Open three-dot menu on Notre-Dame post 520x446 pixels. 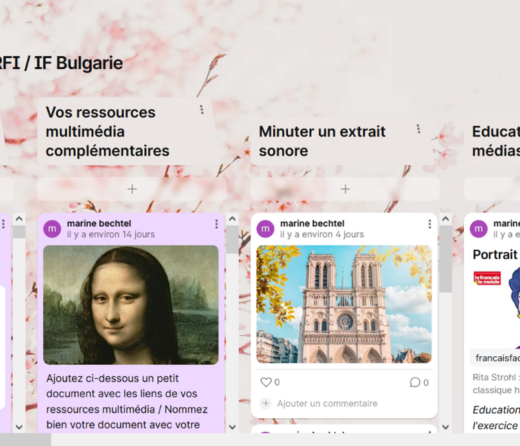click(x=430, y=224)
